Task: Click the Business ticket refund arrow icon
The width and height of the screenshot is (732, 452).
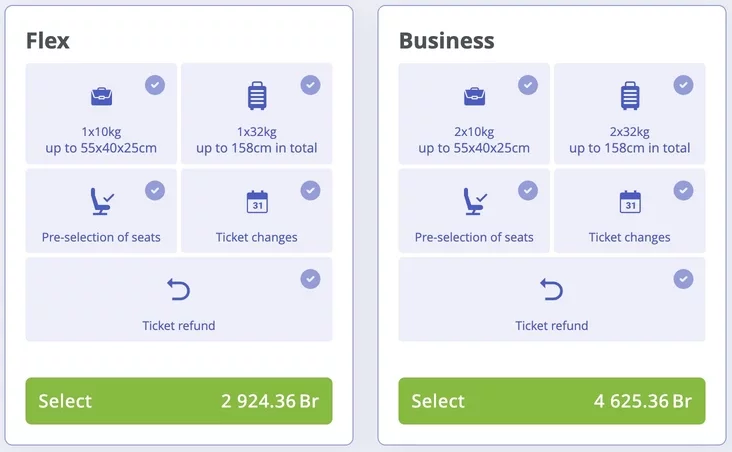Action: (x=552, y=290)
